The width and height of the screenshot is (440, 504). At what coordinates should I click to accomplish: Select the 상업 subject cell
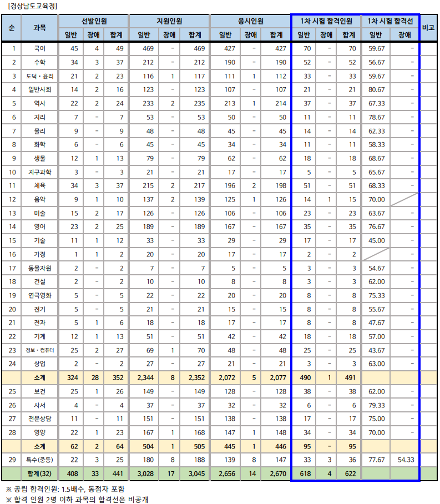coord(39,364)
